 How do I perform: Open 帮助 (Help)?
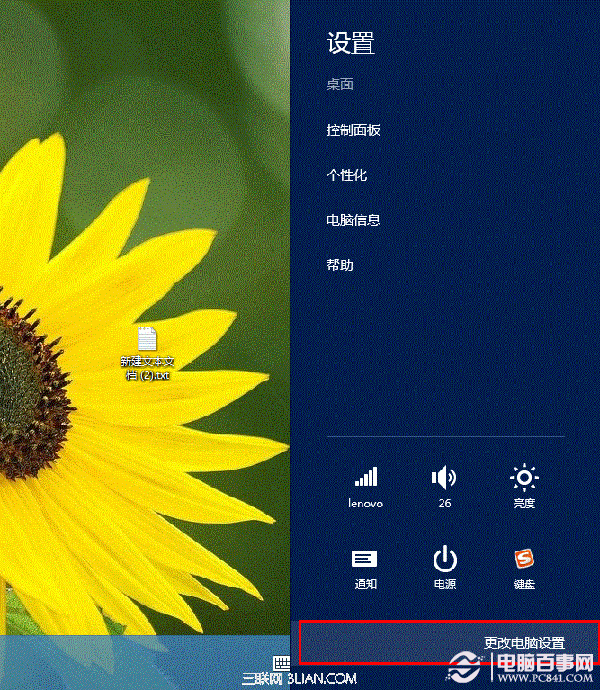(x=340, y=265)
